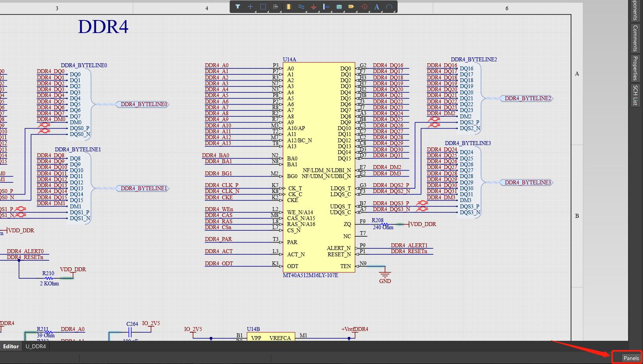Click the selection filter funnel icon

coord(238,7)
